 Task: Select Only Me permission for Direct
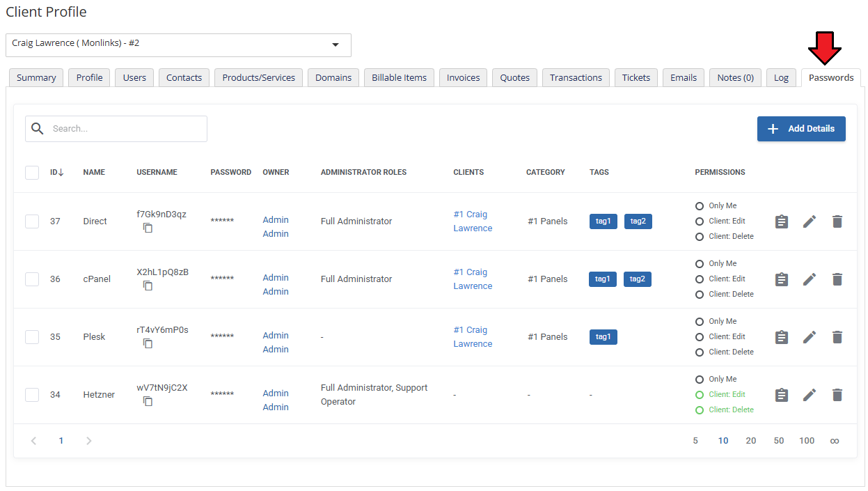pyautogui.click(x=700, y=206)
